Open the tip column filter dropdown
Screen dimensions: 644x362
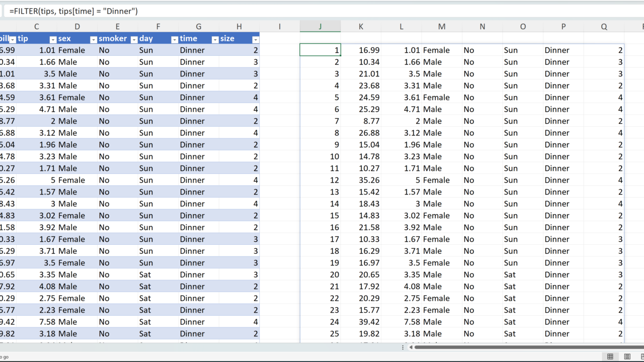click(53, 39)
